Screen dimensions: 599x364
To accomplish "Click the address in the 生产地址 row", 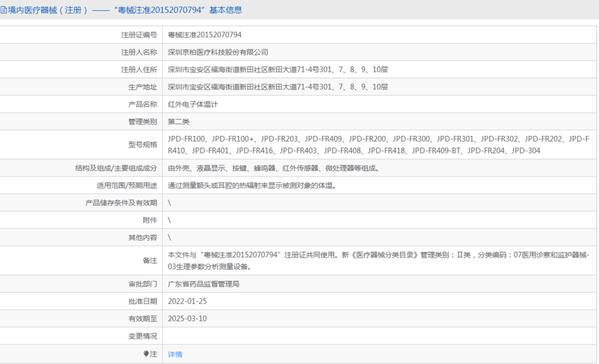I will (278, 87).
